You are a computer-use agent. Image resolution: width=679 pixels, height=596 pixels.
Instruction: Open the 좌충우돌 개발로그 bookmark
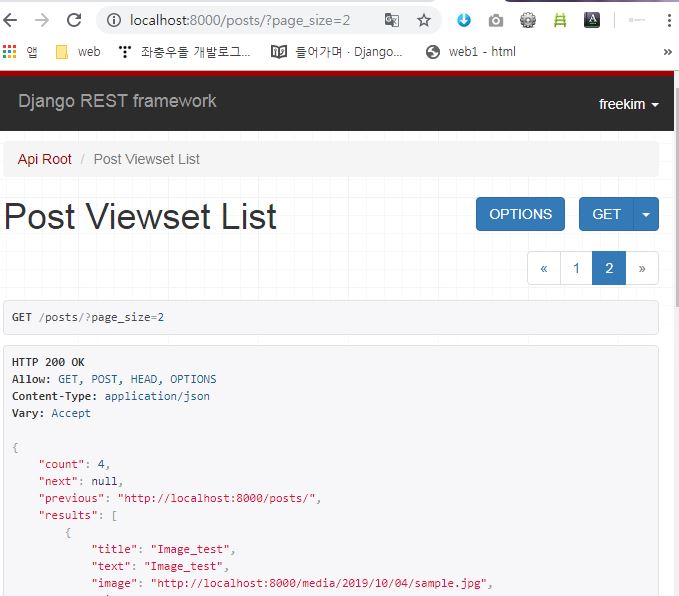tap(184, 52)
